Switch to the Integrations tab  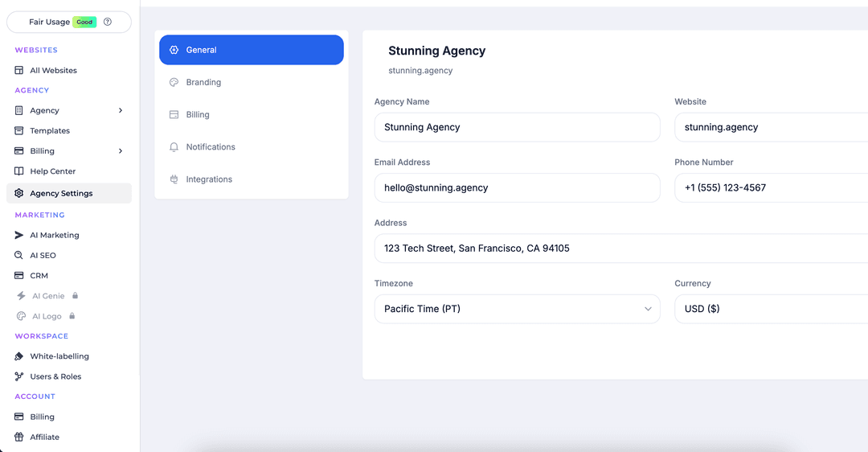point(252,179)
